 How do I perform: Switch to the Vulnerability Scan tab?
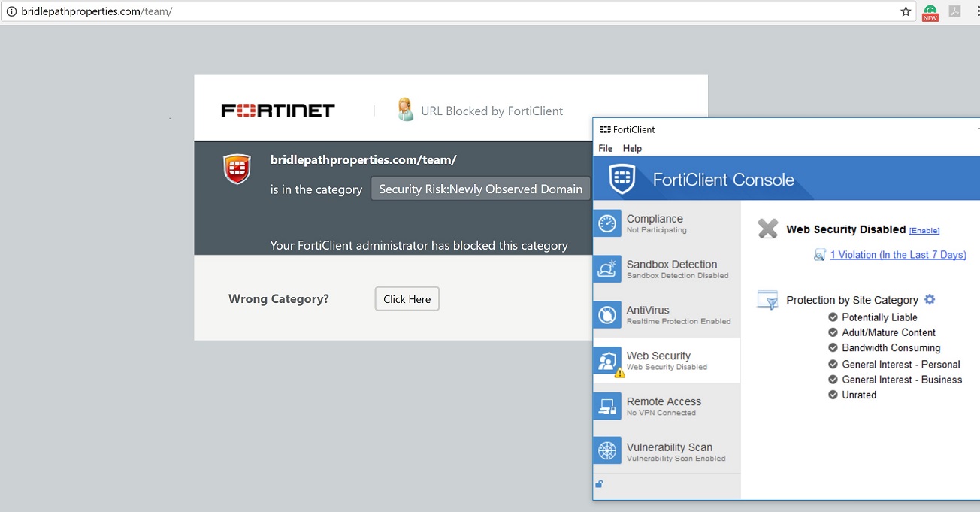pyautogui.click(x=667, y=451)
